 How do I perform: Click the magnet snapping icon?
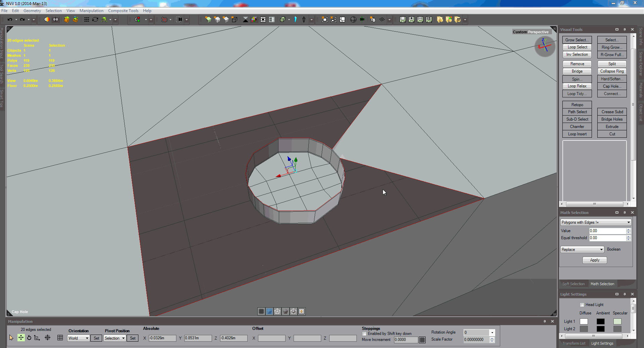tap(137, 19)
